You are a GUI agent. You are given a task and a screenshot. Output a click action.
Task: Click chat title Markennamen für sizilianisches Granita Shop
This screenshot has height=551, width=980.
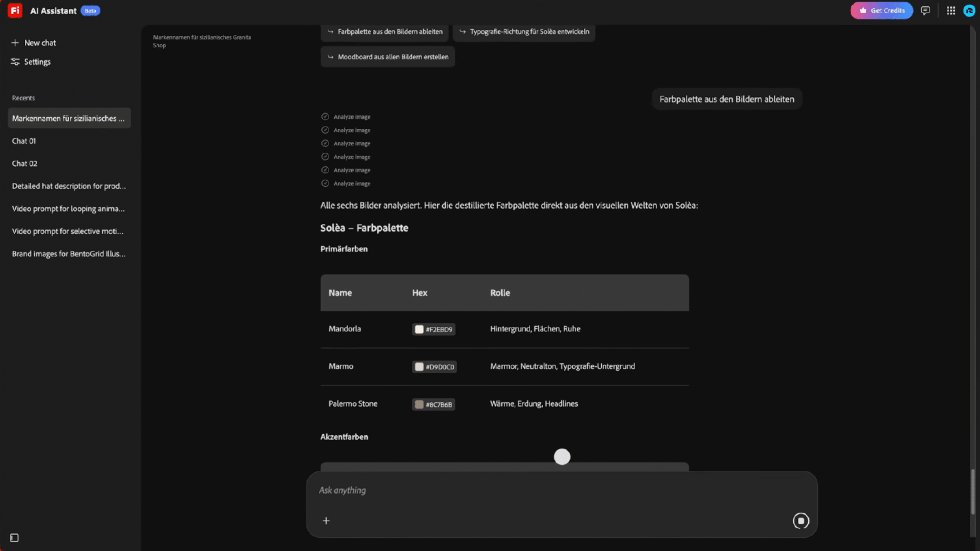click(x=202, y=41)
